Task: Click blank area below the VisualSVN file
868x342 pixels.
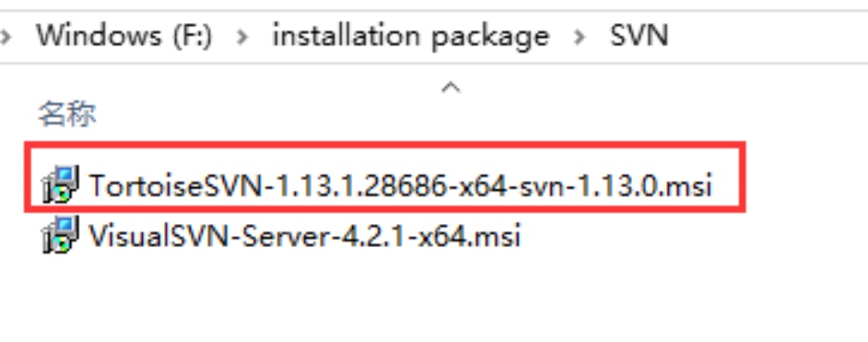Action: (x=432, y=299)
